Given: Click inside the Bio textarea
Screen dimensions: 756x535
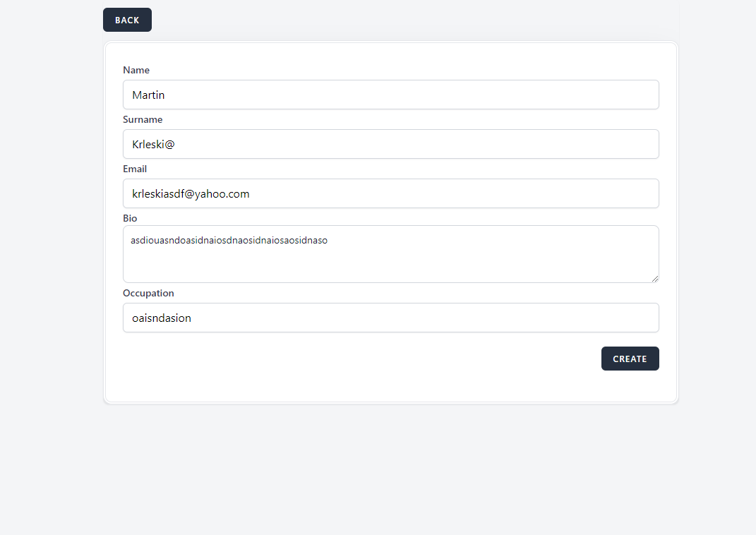Looking at the screenshot, I should point(390,265).
